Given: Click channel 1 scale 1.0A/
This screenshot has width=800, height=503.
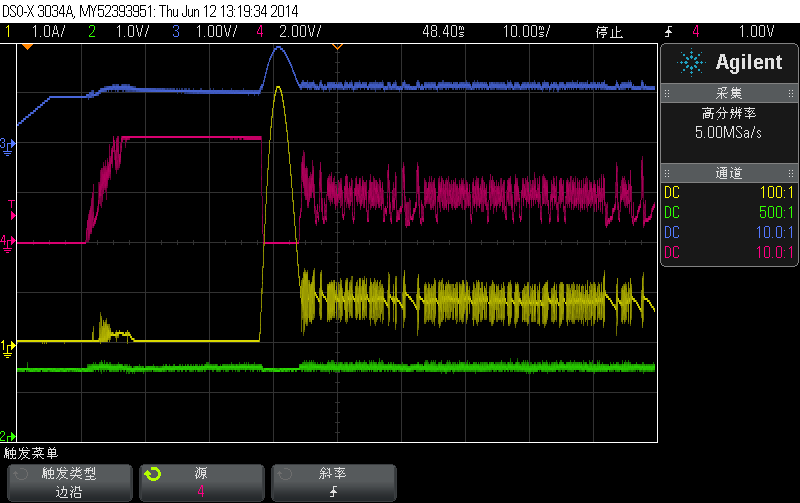Looking at the screenshot, I should [48, 32].
